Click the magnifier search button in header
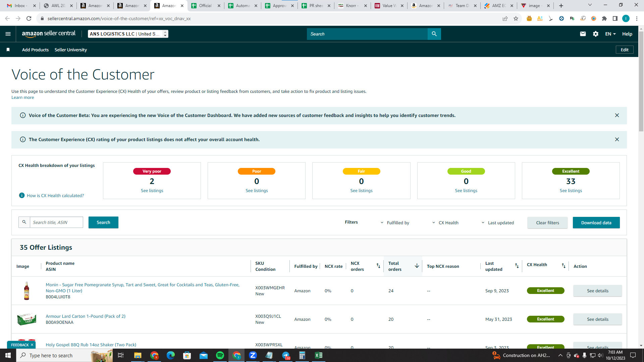 point(434,34)
